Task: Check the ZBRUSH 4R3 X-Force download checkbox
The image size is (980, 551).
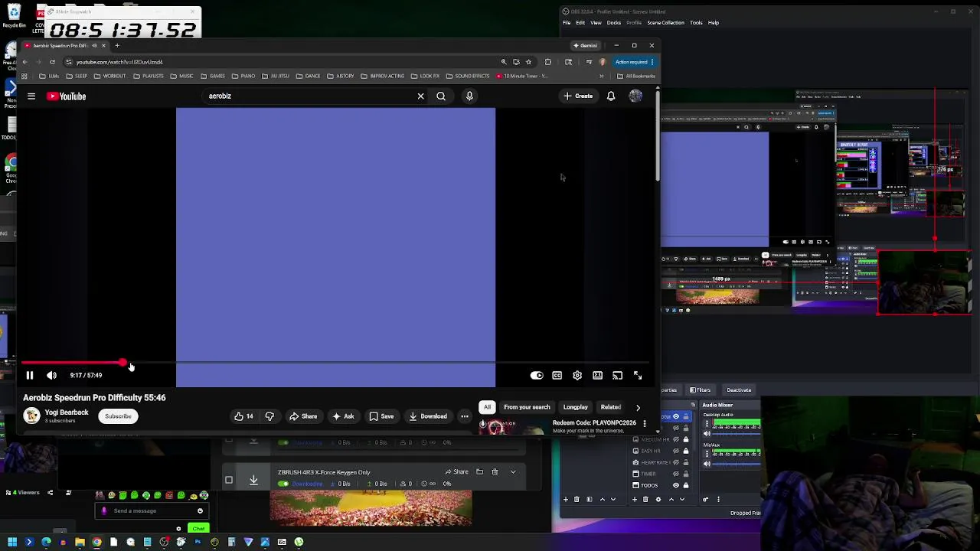Action: [x=228, y=480]
